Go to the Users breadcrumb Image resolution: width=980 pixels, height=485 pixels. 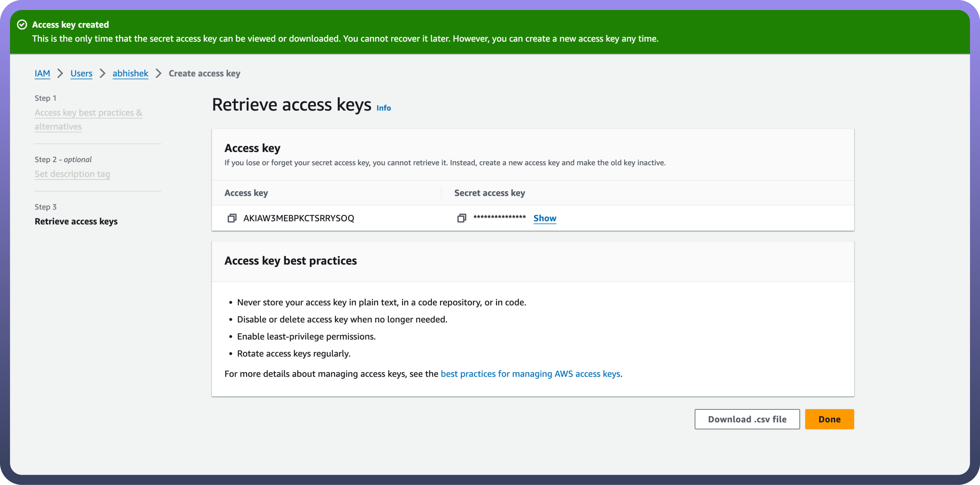click(81, 73)
